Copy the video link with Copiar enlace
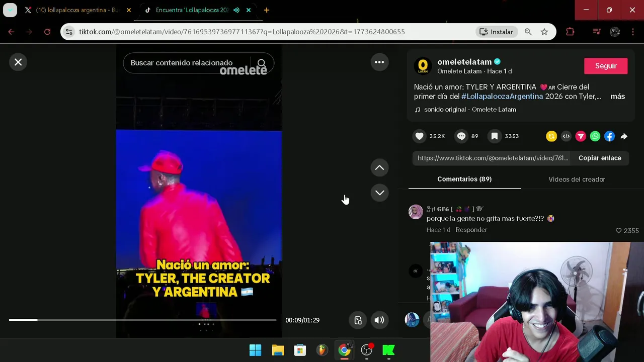The height and width of the screenshot is (362, 644). tap(600, 158)
